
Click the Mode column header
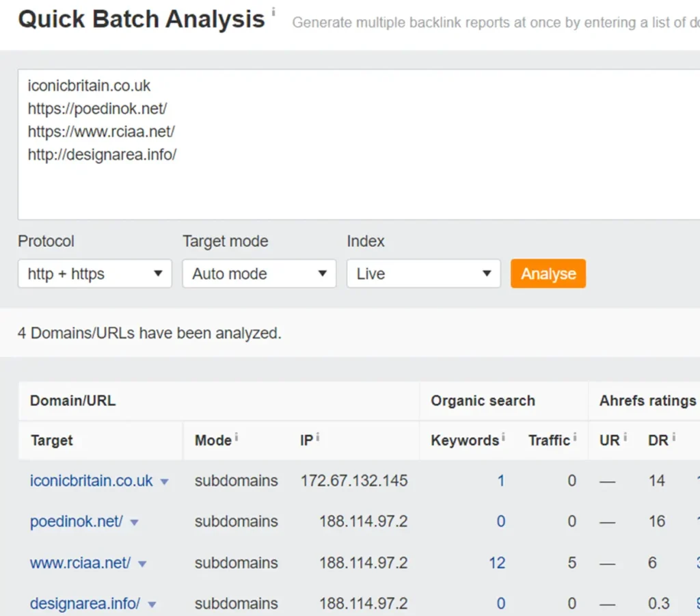[213, 440]
